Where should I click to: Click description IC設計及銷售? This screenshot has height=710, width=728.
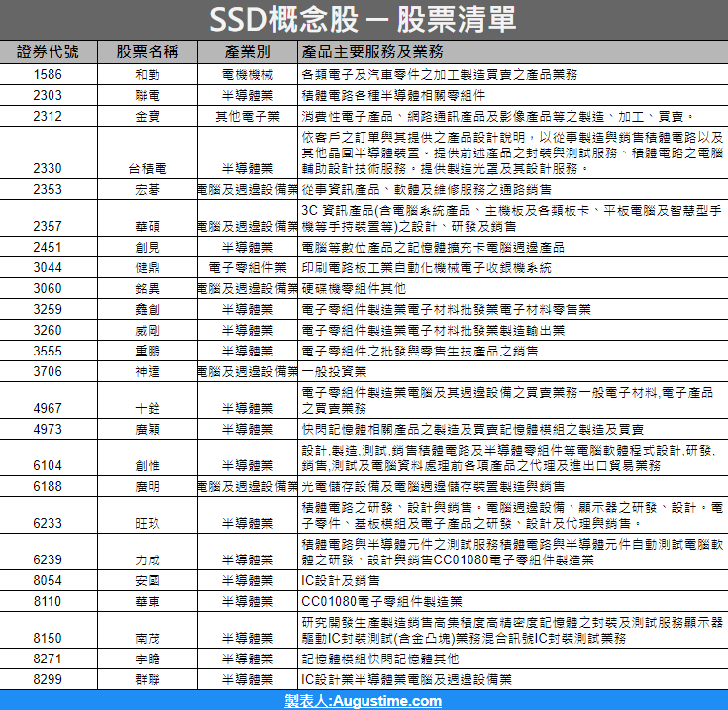coord(341,581)
